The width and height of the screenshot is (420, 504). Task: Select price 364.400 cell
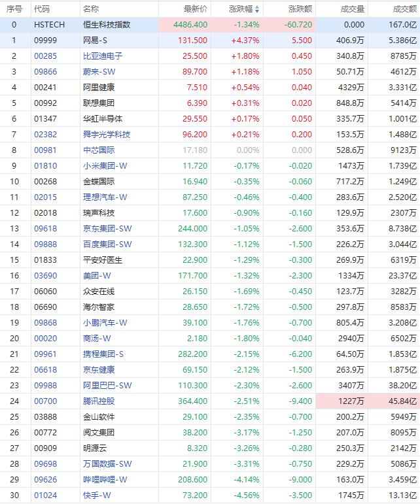click(193, 401)
